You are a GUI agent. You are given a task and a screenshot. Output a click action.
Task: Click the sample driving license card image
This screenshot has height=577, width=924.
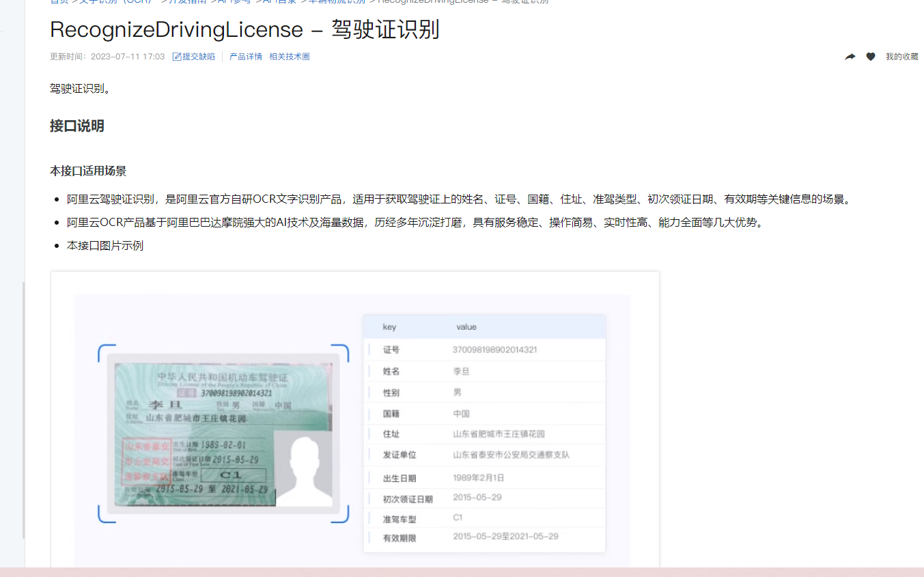click(223, 434)
